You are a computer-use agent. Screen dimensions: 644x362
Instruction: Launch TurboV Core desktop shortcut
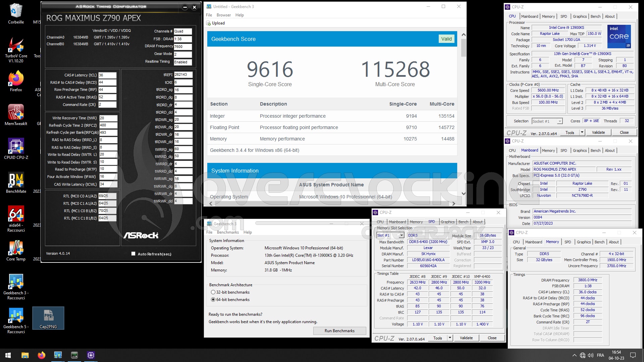point(16,50)
